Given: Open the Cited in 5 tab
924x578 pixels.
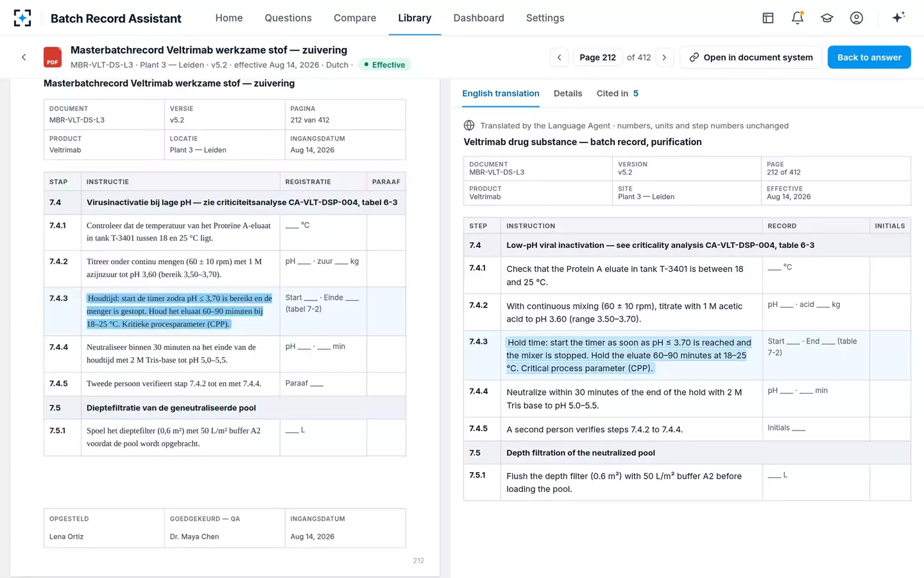Looking at the screenshot, I should click(x=617, y=93).
